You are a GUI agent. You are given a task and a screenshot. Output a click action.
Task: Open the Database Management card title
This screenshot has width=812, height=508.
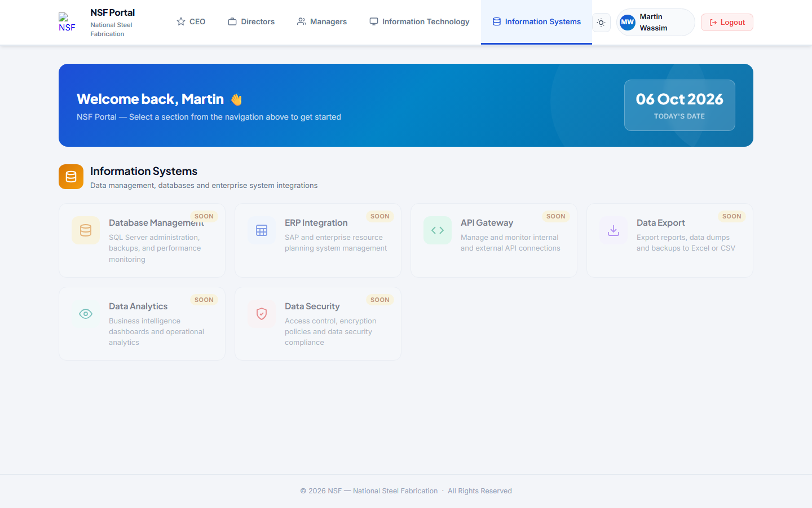[156, 223]
